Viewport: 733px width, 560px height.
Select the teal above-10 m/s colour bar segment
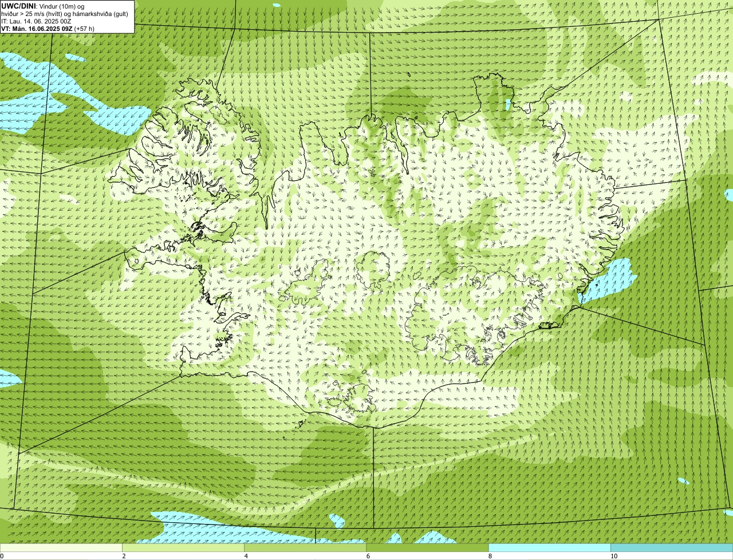point(672,548)
